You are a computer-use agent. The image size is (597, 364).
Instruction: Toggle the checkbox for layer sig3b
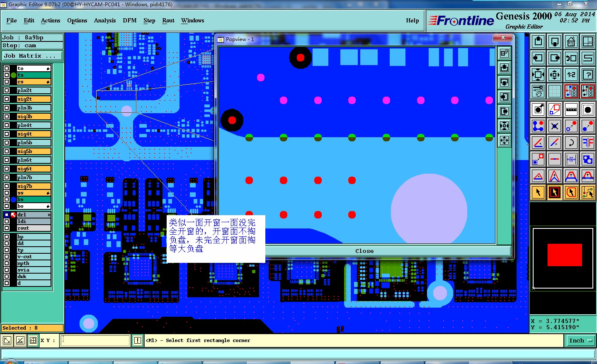(7, 116)
